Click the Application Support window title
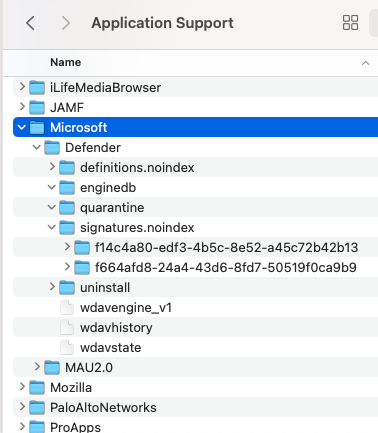 [162, 23]
